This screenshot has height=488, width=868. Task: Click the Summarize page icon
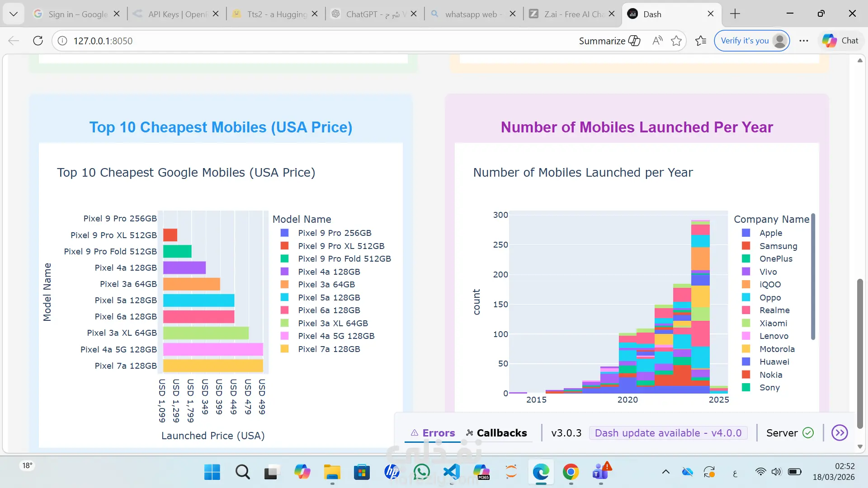pyautogui.click(x=634, y=41)
